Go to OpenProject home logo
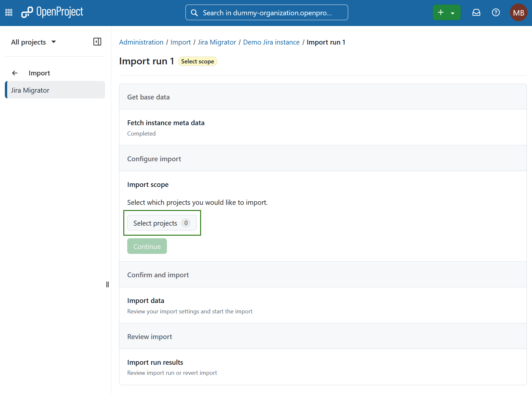This screenshot has width=532, height=394. point(52,12)
